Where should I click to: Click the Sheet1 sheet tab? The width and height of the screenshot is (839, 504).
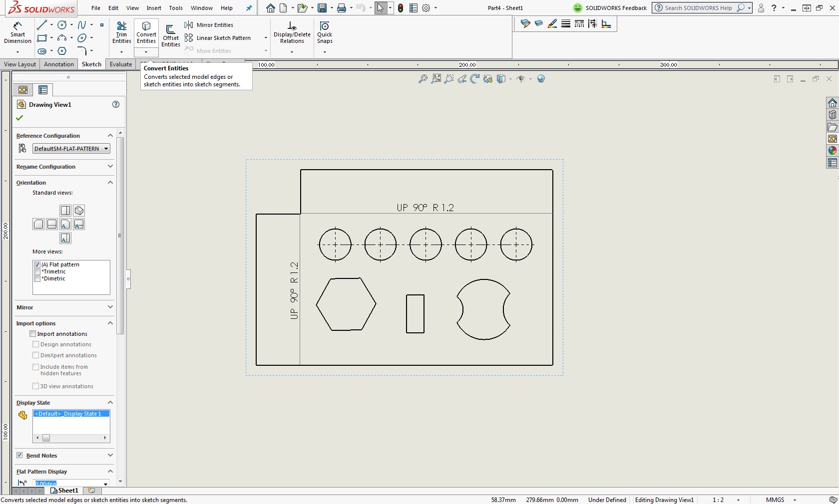pyautogui.click(x=67, y=491)
